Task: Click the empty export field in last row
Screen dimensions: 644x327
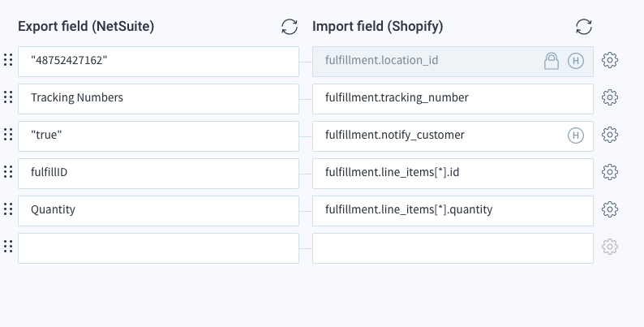Action: [158, 248]
